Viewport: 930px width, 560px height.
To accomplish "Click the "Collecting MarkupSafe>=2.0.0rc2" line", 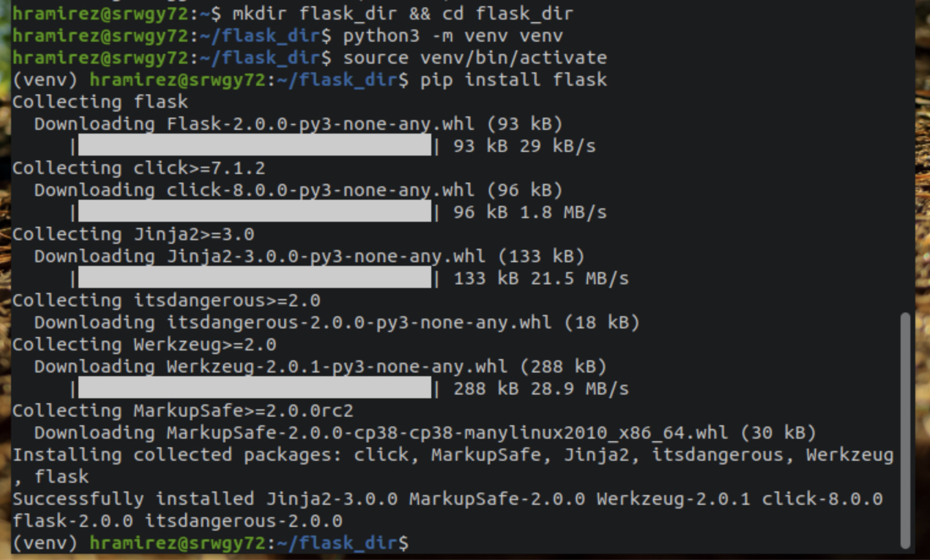I will [x=183, y=411].
